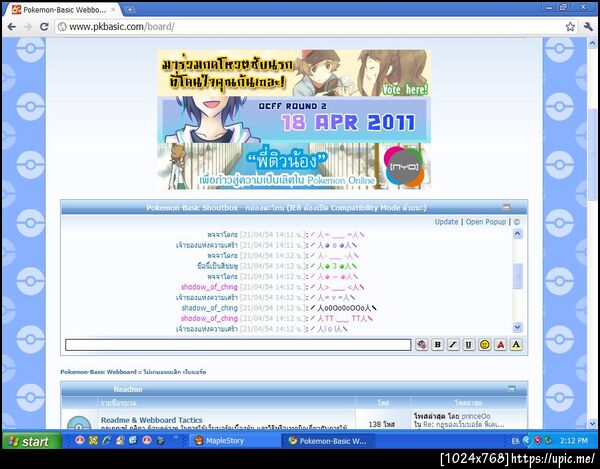Screen dimensions: 600x469
Task: Expand the Quick Launch » chevron
Action: click(176, 437)
